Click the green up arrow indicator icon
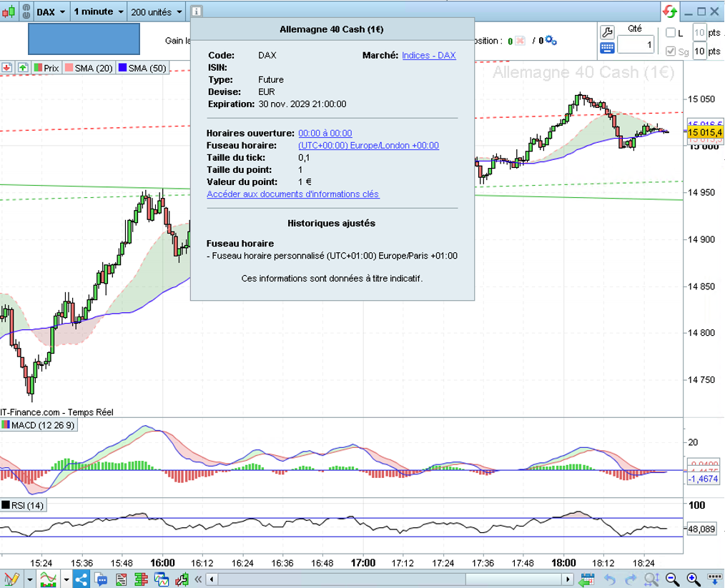The height and width of the screenshot is (588, 725). pos(23,68)
